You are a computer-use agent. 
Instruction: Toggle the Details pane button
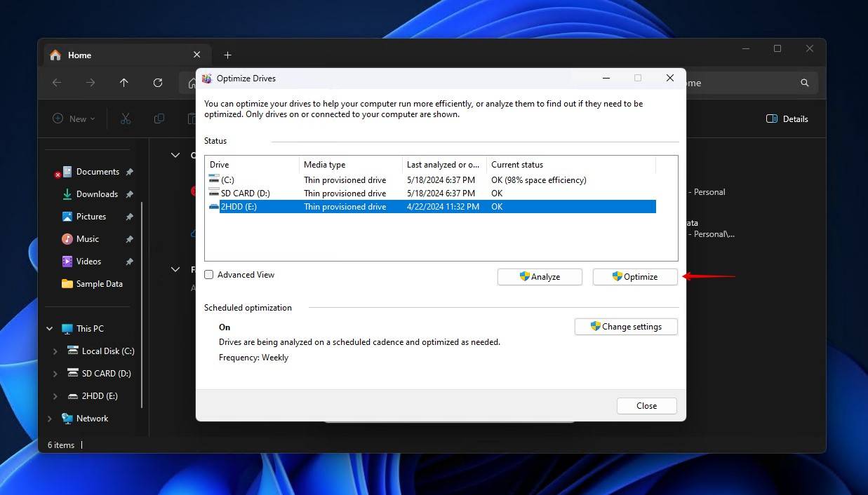(x=787, y=119)
